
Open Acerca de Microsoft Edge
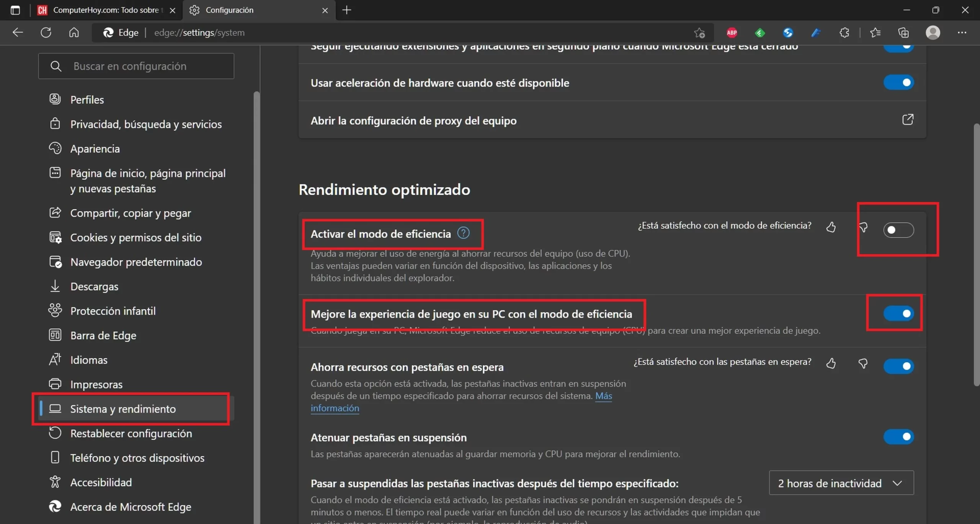(136, 507)
